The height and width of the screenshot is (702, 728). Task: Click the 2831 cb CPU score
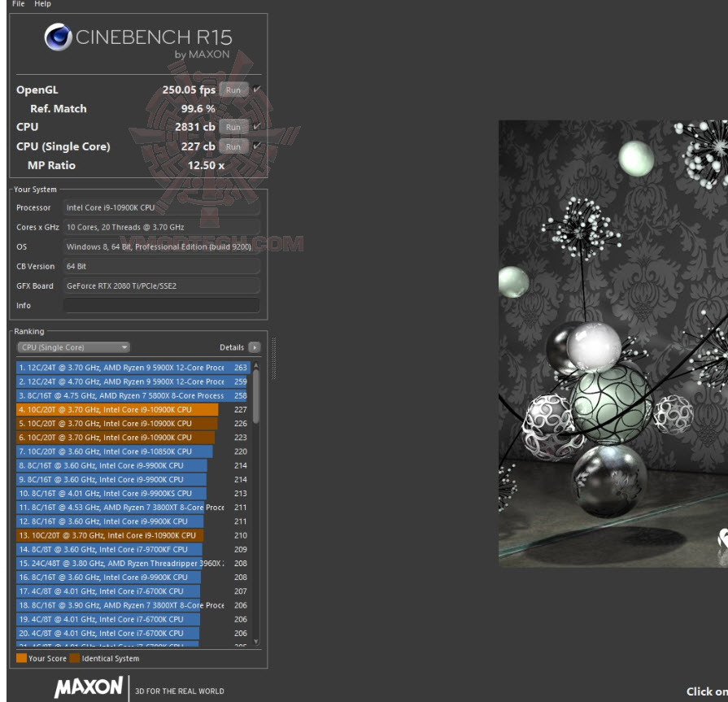point(195,127)
